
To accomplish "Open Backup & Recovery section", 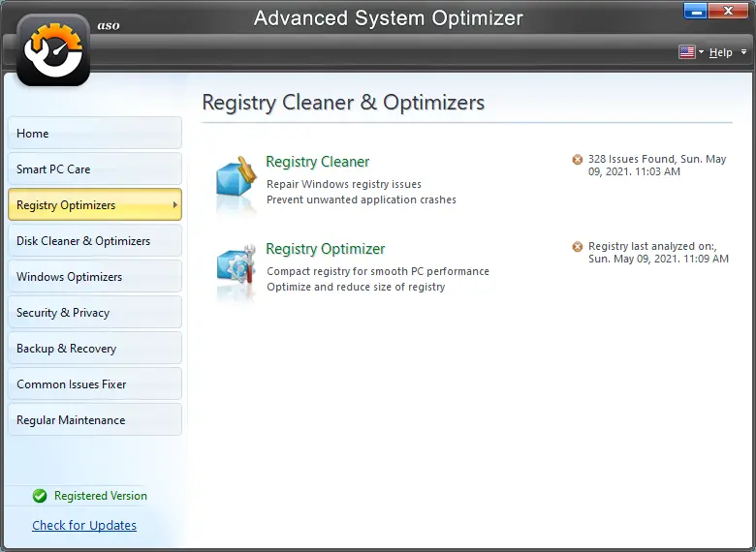I will (x=95, y=349).
